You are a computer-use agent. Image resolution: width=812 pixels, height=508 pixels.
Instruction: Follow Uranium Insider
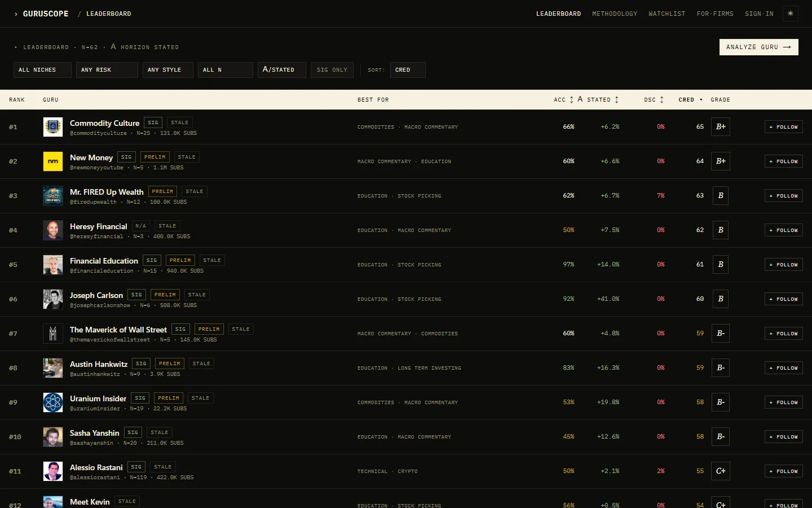pos(784,402)
